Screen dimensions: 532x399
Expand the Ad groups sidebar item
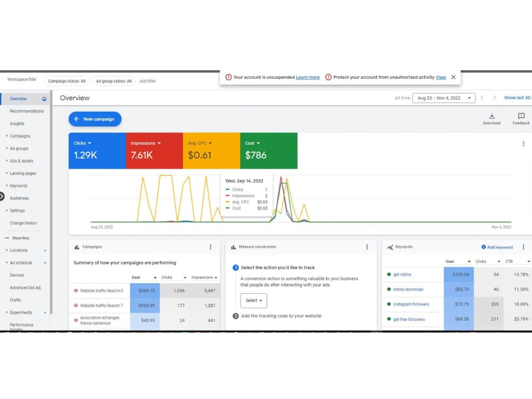(7, 148)
